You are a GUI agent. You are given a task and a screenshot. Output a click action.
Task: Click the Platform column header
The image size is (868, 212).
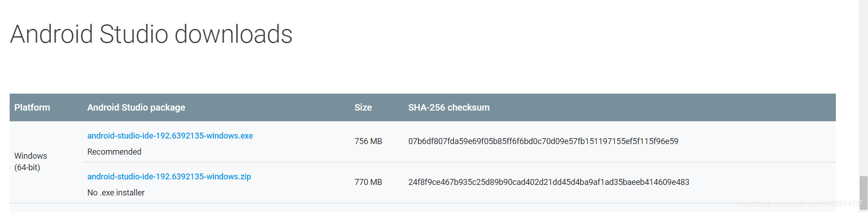click(32, 107)
